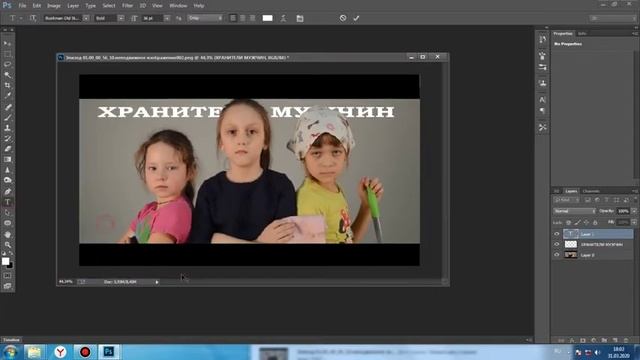Screen dimensions: 640x360
Task: Select the Rectangular Marquee tool
Action: pyautogui.click(x=7, y=54)
